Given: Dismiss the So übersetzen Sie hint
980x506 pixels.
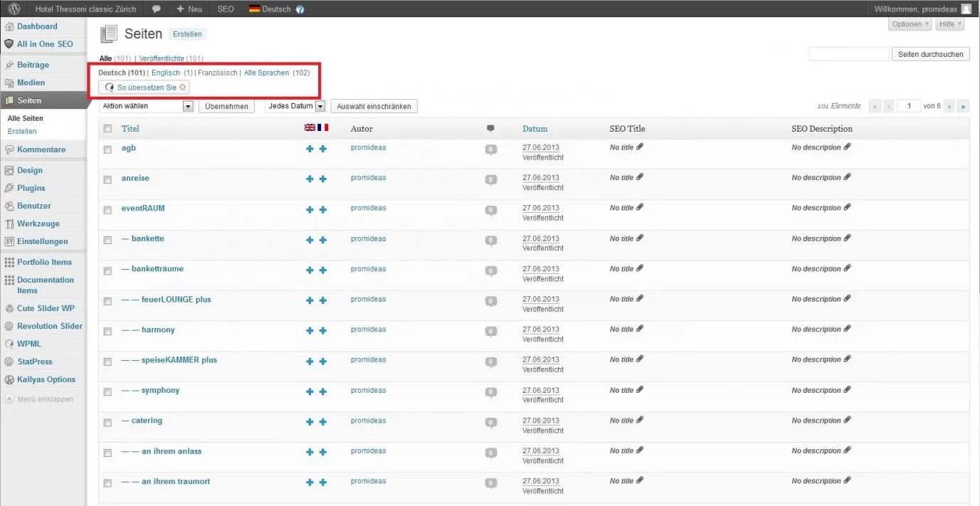Looking at the screenshot, I should [x=183, y=87].
